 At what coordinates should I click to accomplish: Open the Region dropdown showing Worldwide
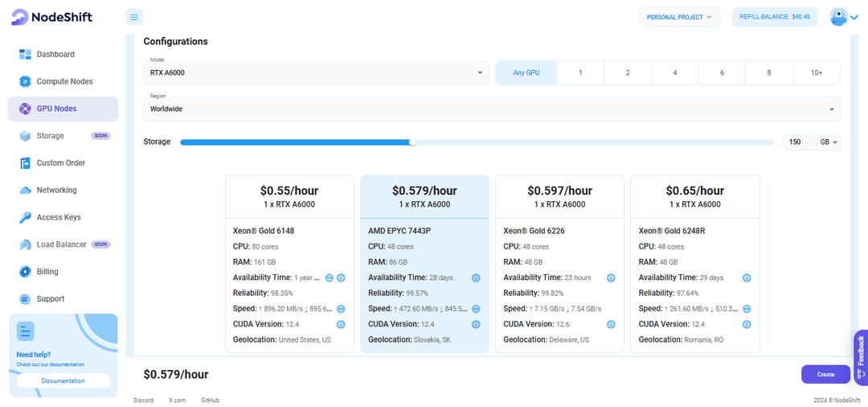pos(492,109)
